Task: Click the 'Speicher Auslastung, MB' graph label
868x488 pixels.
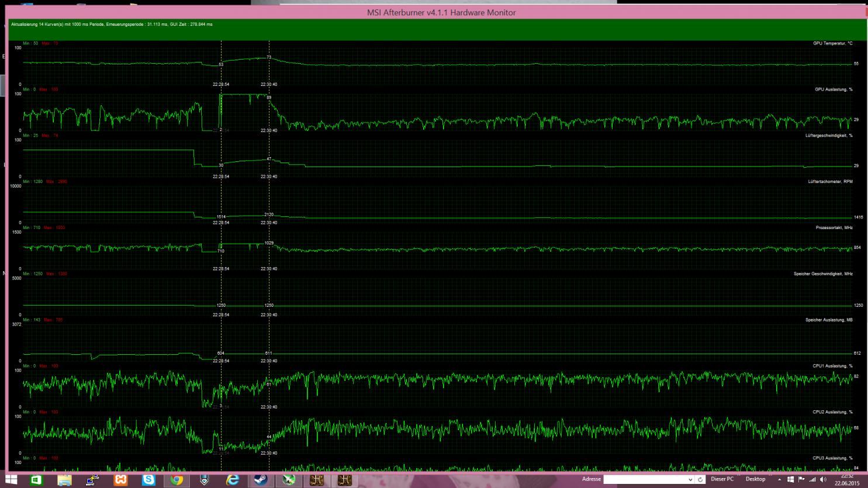Action: 829,320
